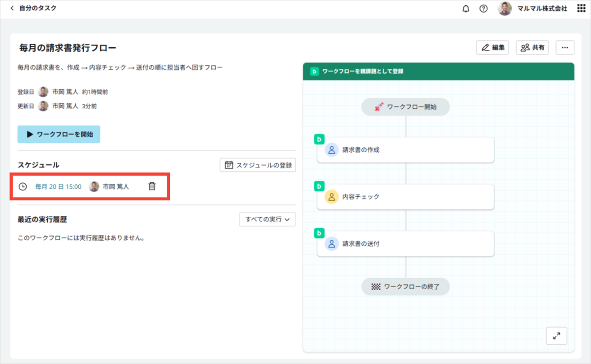The height and width of the screenshot is (364, 591).
Task: Click header icon beside ワークフローを親課題として登録
Action: pos(314,71)
